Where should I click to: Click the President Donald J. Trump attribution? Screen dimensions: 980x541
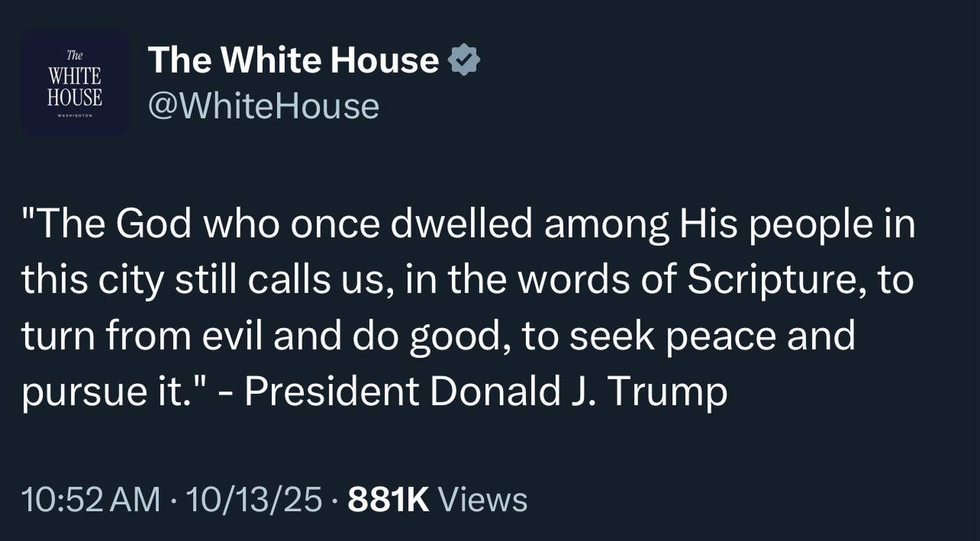point(485,392)
